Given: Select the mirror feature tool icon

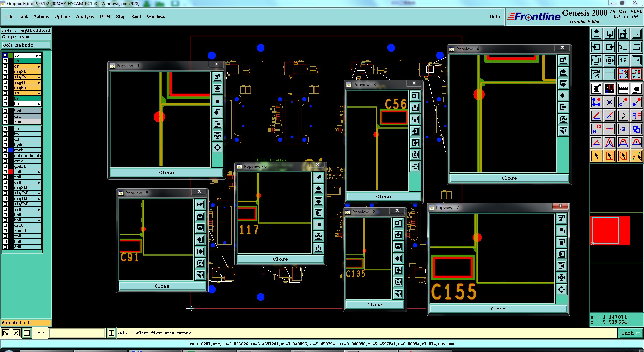Looking at the screenshot, I should pos(636,116).
